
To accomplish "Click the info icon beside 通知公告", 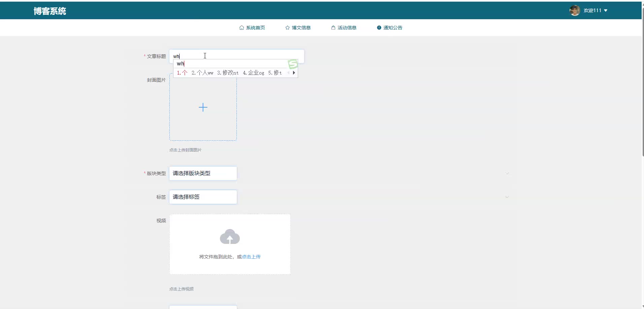I will click(x=379, y=28).
